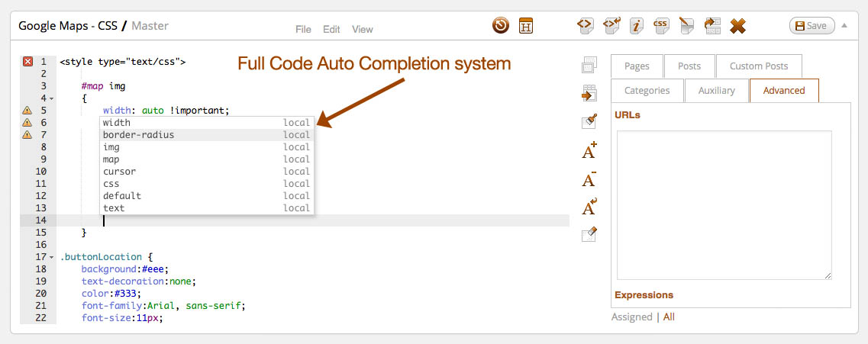Click the small triangle next to Save

(x=844, y=25)
